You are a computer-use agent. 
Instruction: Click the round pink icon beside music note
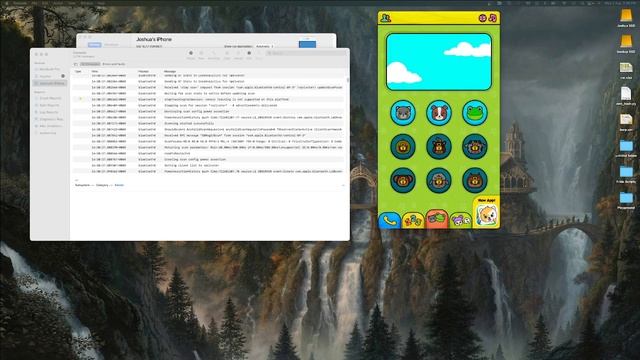pos(482,18)
